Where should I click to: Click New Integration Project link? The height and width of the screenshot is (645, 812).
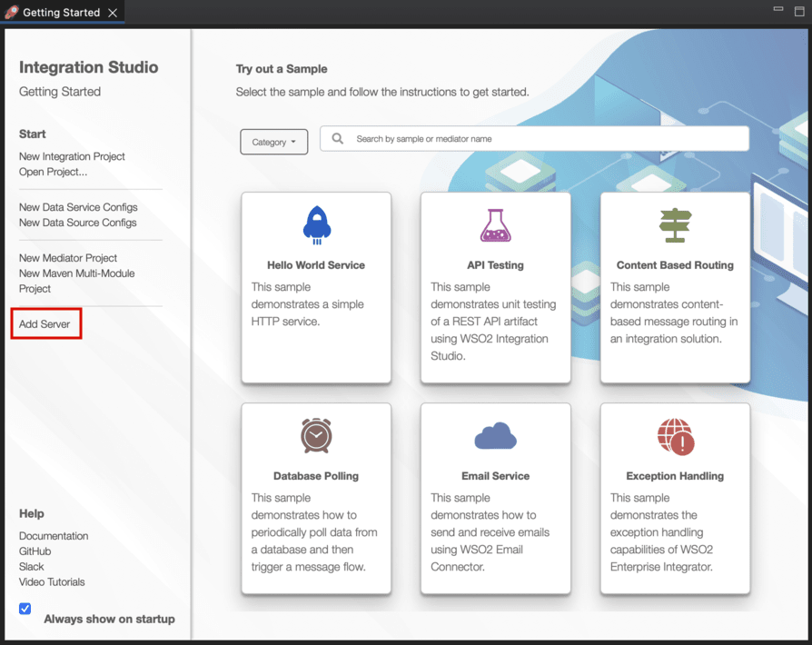(72, 156)
